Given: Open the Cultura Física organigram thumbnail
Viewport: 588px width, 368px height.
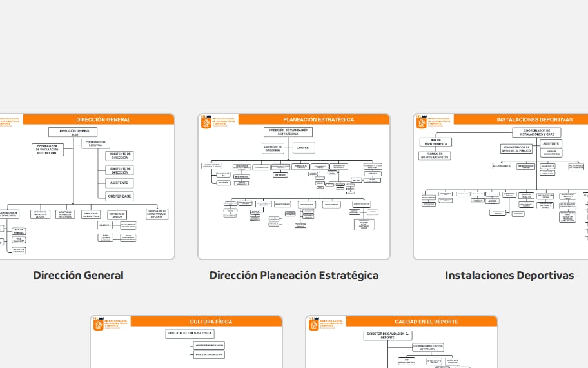Looking at the screenshot, I should tap(186, 342).
